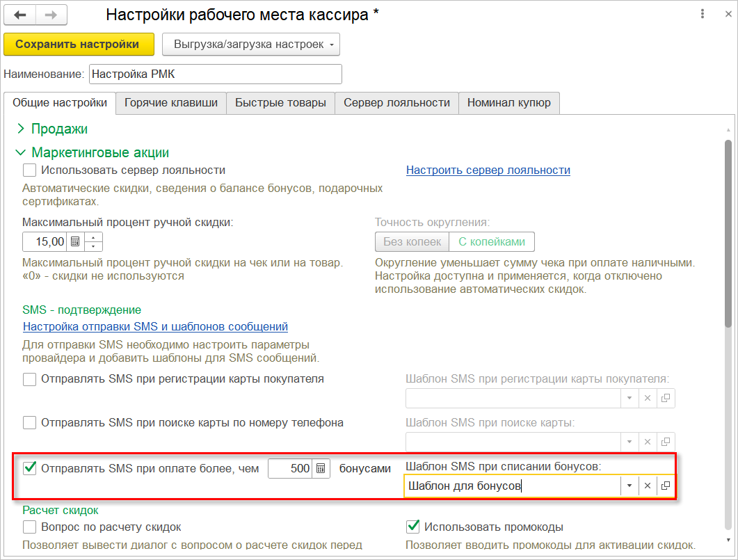Image resolution: width=738 pixels, height=560 pixels.
Task: Open the bonus write-off SMS template item
Action: coord(666,486)
